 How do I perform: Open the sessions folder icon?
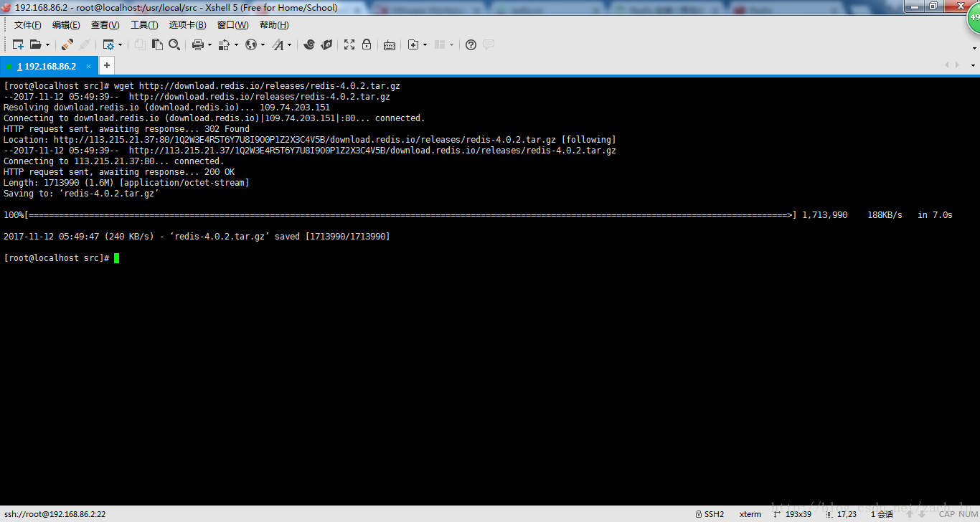pos(35,44)
